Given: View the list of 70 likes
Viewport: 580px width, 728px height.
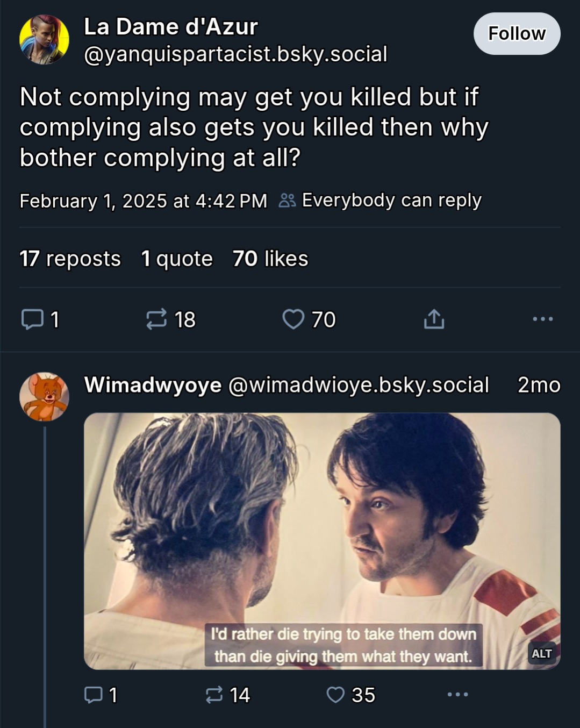Looking at the screenshot, I should click(270, 259).
